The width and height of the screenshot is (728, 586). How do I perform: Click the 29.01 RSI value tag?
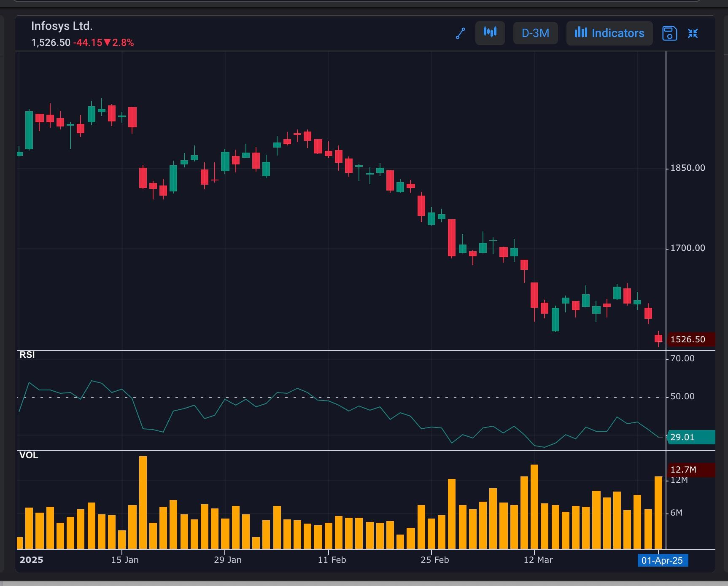click(x=691, y=437)
